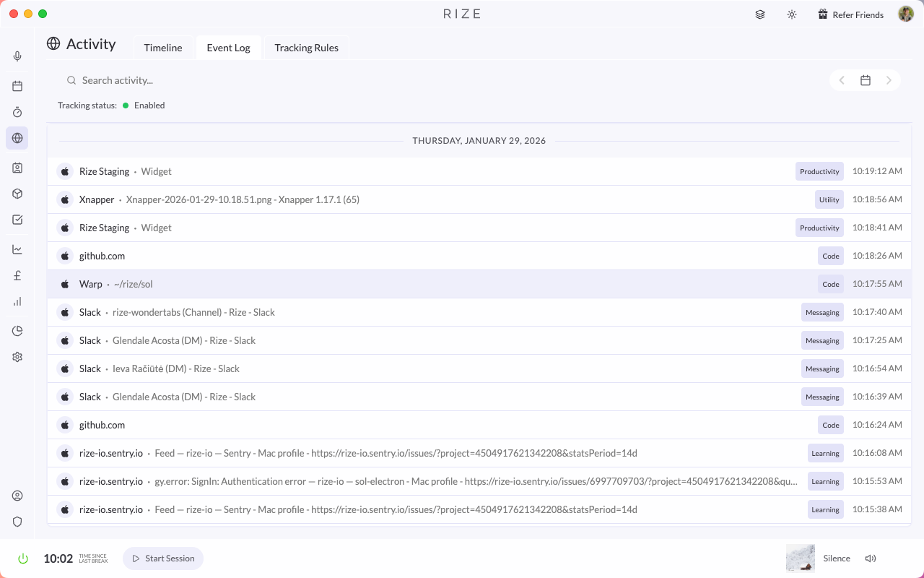The image size is (924, 578).
Task: Adjust the speaker volume icon at bottom right
Action: (x=871, y=558)
